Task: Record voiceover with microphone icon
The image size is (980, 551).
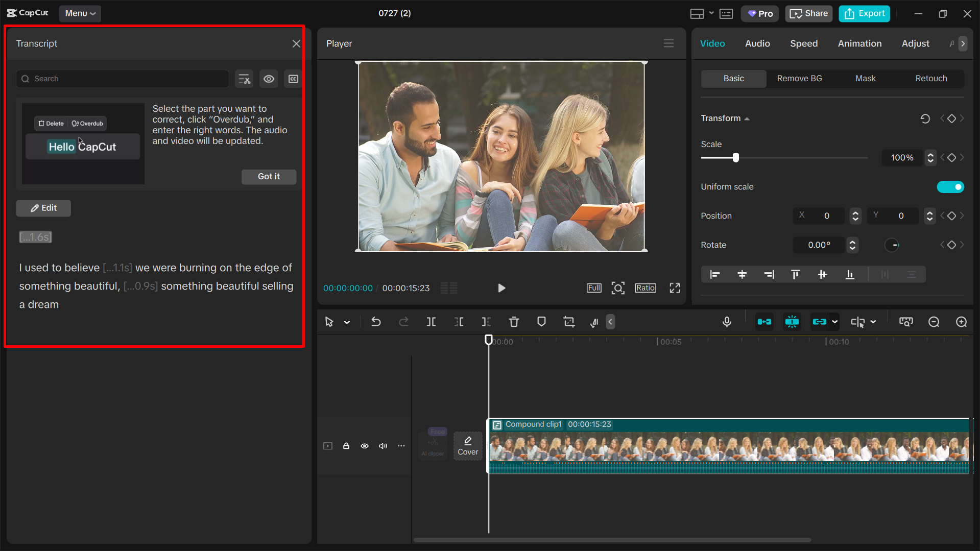Action: click(727, 322)
